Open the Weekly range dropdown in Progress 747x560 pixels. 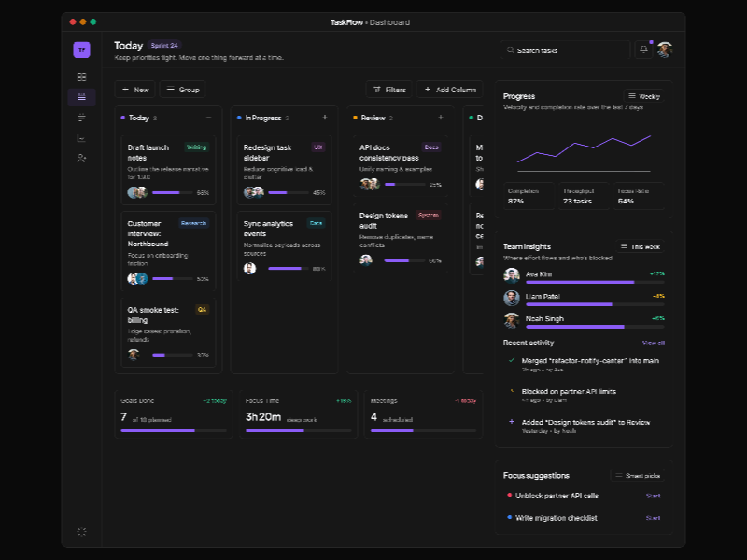(x=644, y=96)
